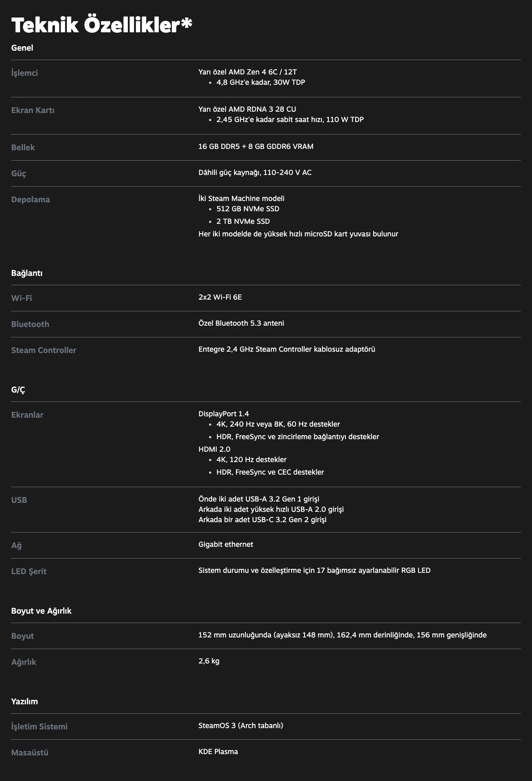This screenshot has width=532, height=781.
Task: Click the Depolama storage label
Action: 31,200
